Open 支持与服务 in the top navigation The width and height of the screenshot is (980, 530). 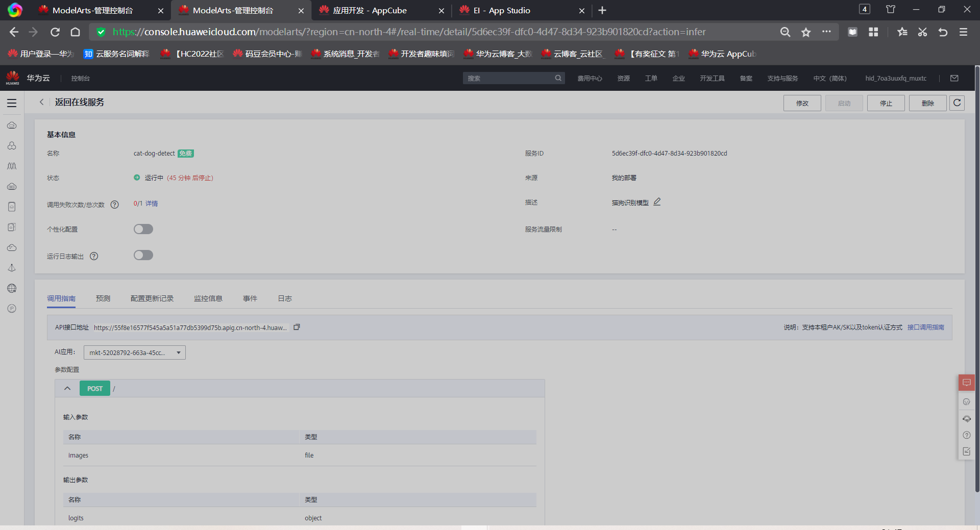[x=783, y=78]
